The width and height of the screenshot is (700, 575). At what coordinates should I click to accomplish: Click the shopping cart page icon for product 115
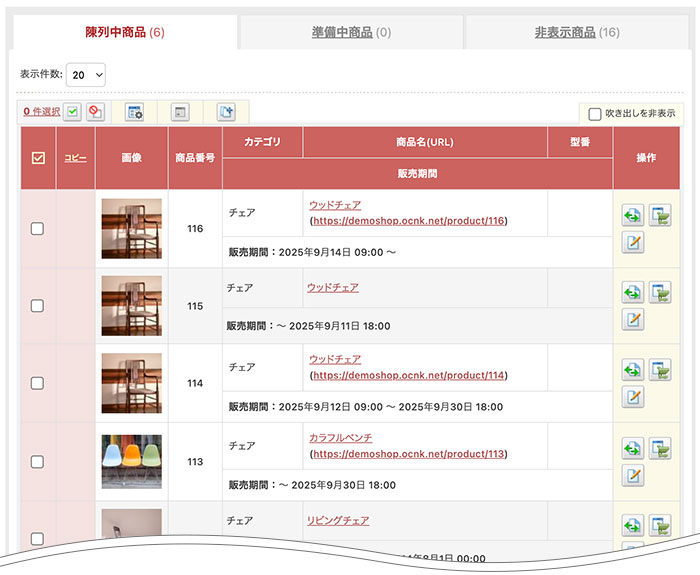coord(659,292)
